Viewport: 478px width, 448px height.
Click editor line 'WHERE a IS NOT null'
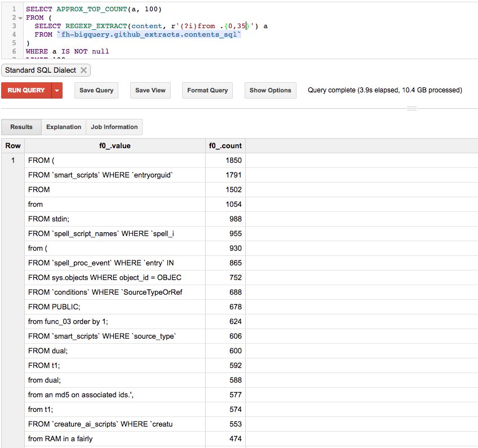68,51
